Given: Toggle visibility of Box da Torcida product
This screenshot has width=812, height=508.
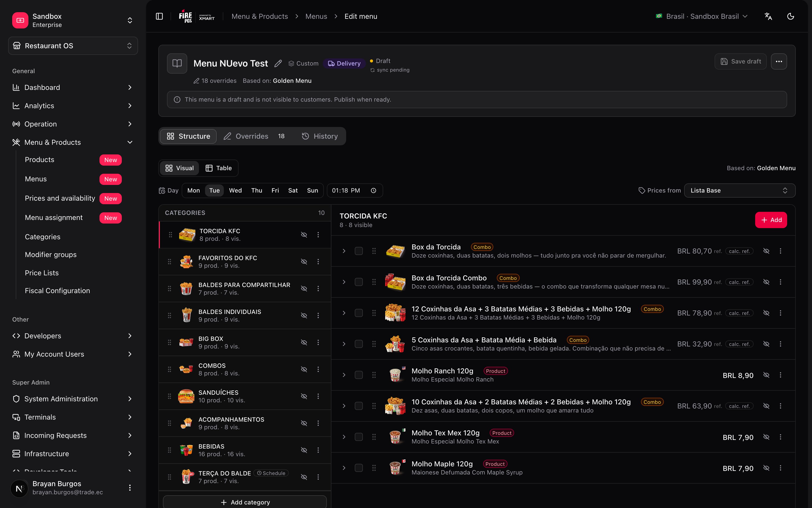Looking at the screenshot, I should point(766,251).
